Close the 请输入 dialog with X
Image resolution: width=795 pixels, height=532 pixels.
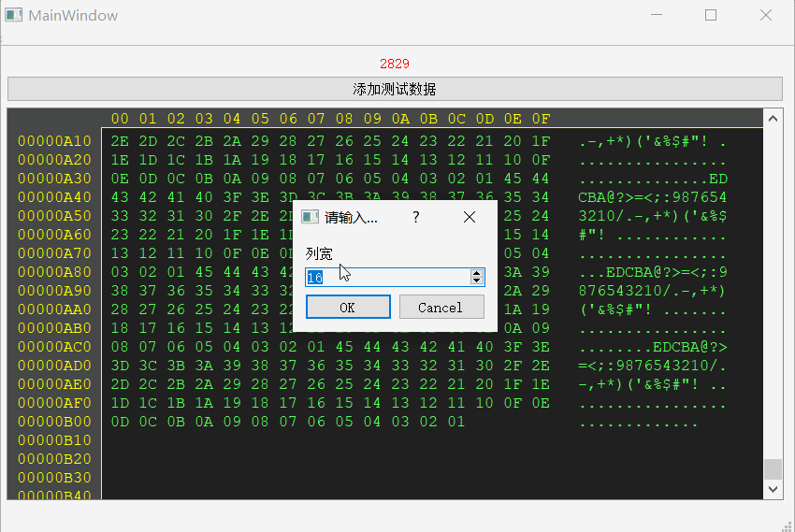point(470,217)
